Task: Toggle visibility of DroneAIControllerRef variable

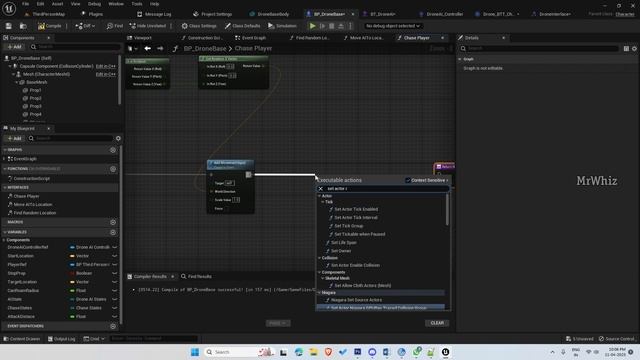Action: click(x=115, y=247)
